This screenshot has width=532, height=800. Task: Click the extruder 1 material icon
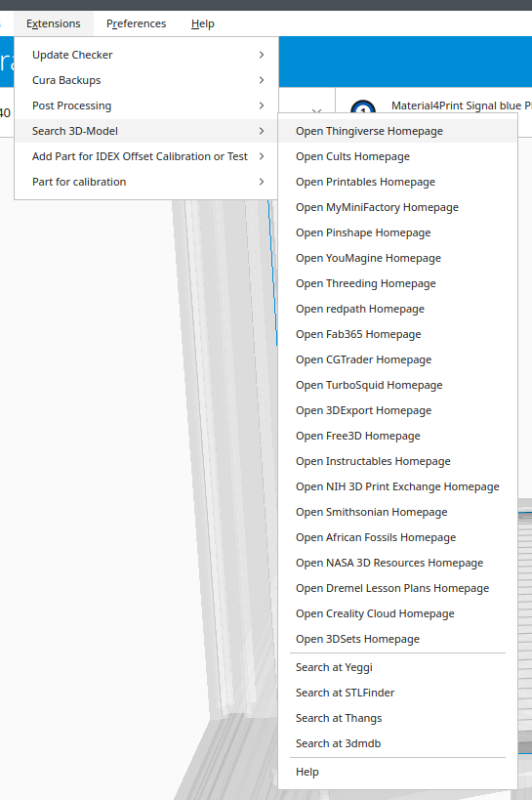pyautogui.click(x=363, y=107)
